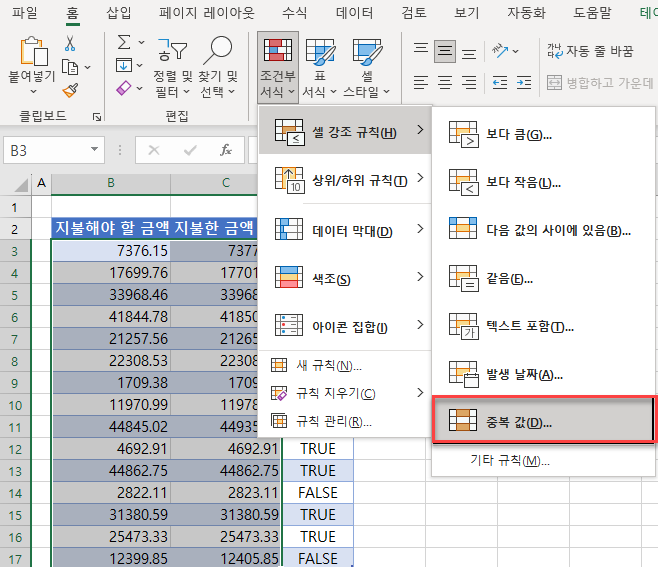Open 상위/하위 규칙 submenu
Screen dimensions: 658x567
click(x=345, y=180)
